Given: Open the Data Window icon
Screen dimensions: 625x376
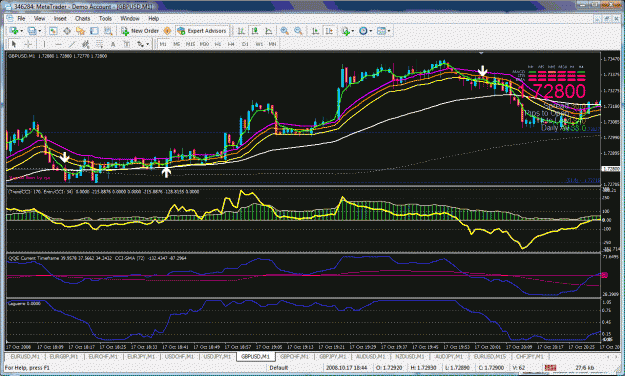Looking at the screenshot, I should pyautogui.click(x=67, y=31).
